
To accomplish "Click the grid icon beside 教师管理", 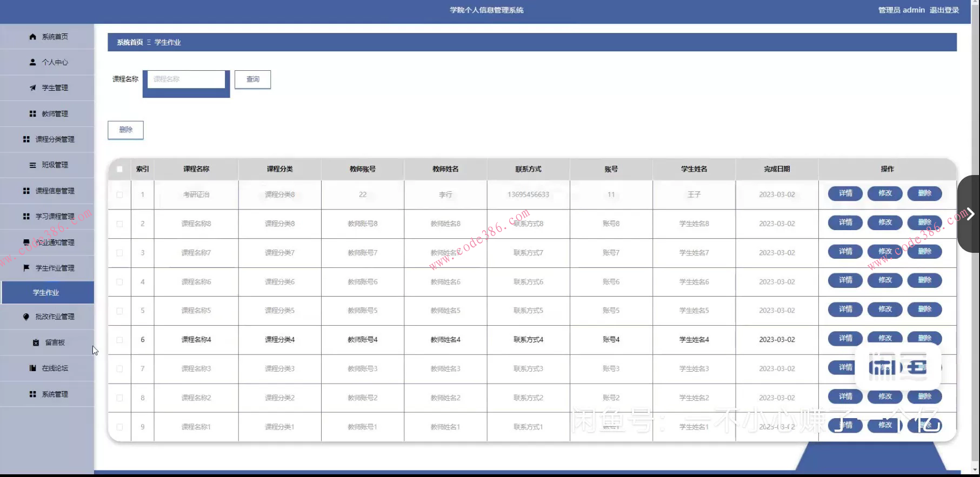I will point(32,113).
